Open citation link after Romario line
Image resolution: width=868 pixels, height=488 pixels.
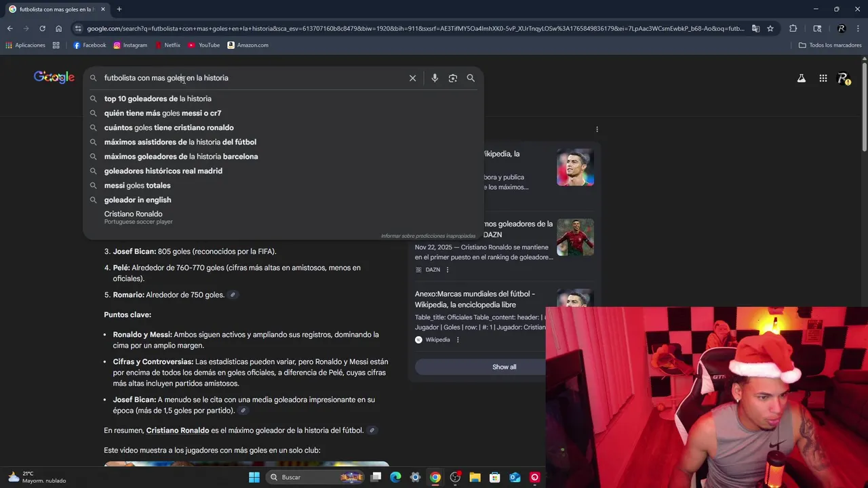233,295
